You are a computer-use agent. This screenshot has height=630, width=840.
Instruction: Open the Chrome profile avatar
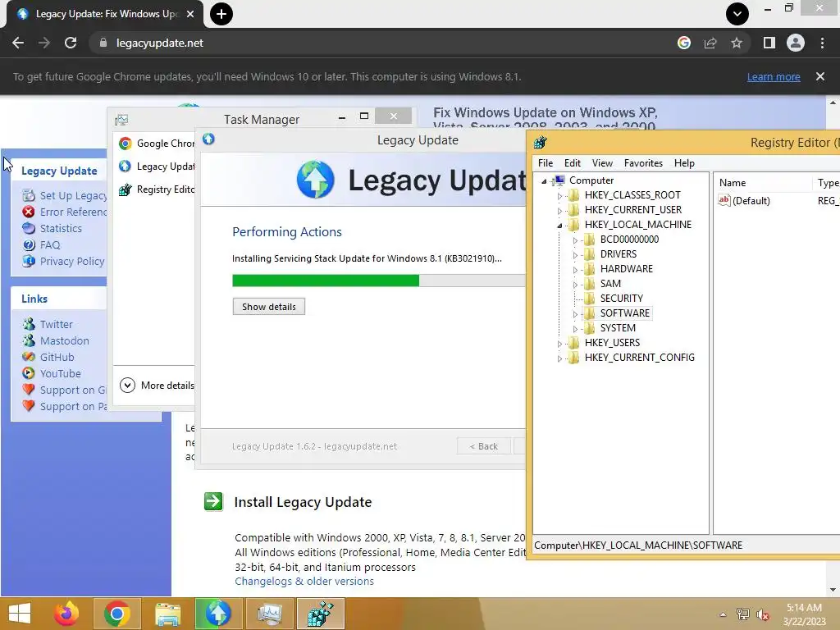coord(796,43)
